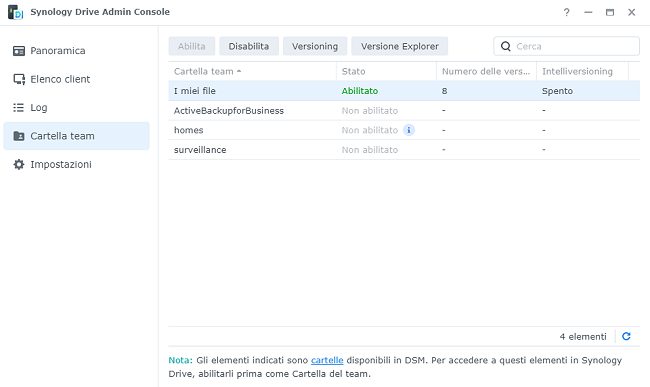Screen dimensions: 650x387
Task: Select the ActiveBackupforBusiness row
Action: click(x=404, y=111)
